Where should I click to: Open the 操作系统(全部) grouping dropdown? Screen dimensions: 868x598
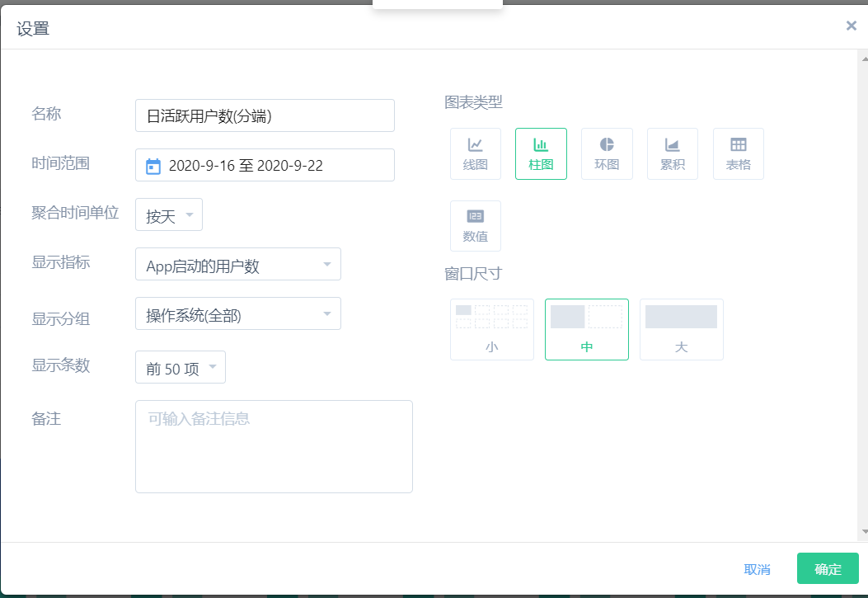point(238,313)
